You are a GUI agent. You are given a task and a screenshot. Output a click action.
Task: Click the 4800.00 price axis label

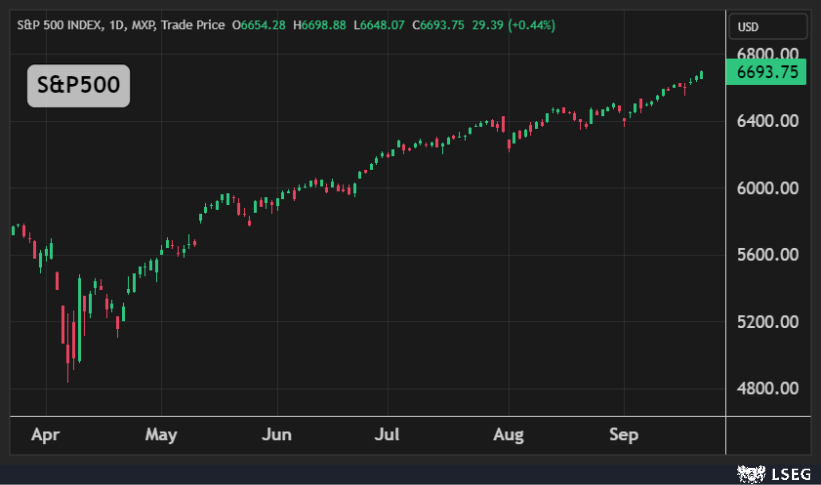(767, 389)
